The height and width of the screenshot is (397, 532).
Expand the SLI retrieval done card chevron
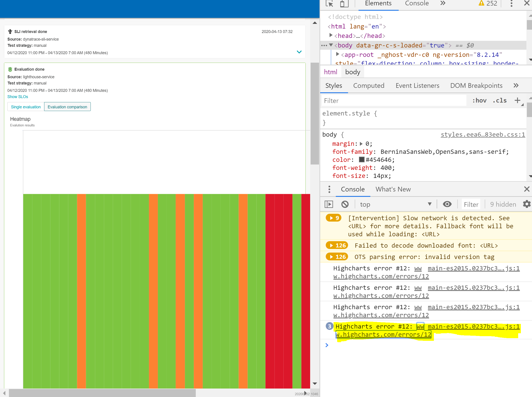click(x=299, y=52)
